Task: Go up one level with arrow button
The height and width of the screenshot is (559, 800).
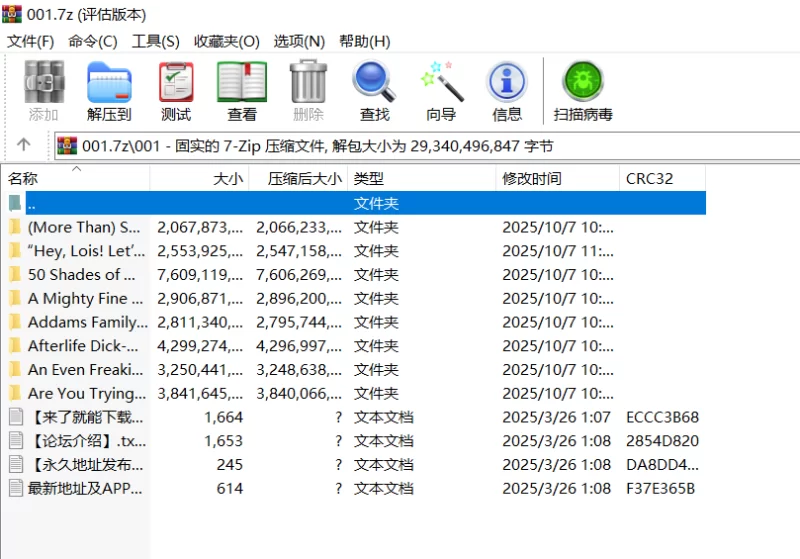Action: 24,145
